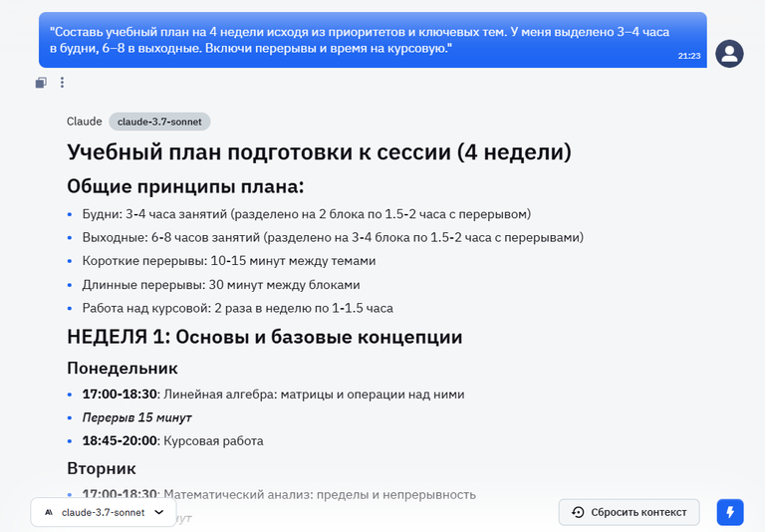Click the reset icon inside Сбросить контекст

coord(578,512)
